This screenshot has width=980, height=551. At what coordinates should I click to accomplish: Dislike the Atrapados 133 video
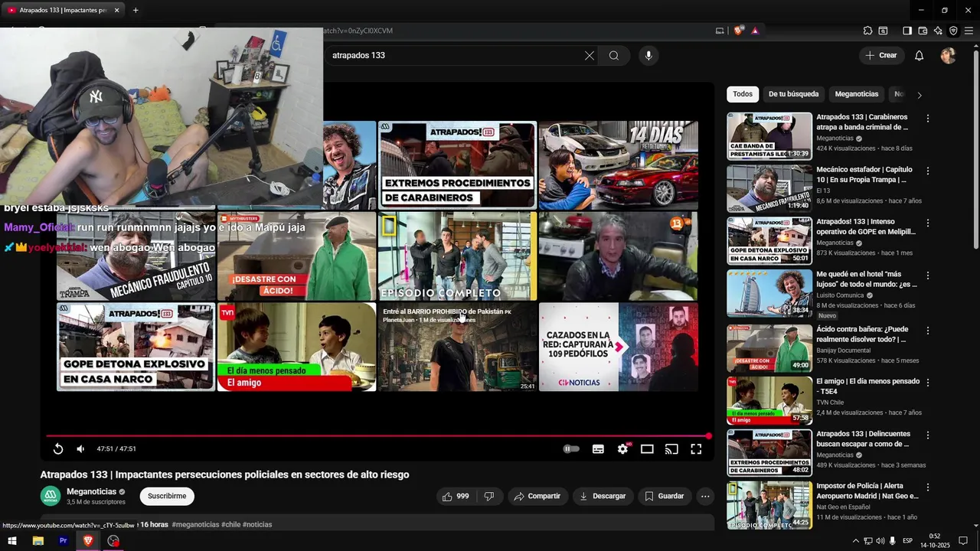click(488, 496)
